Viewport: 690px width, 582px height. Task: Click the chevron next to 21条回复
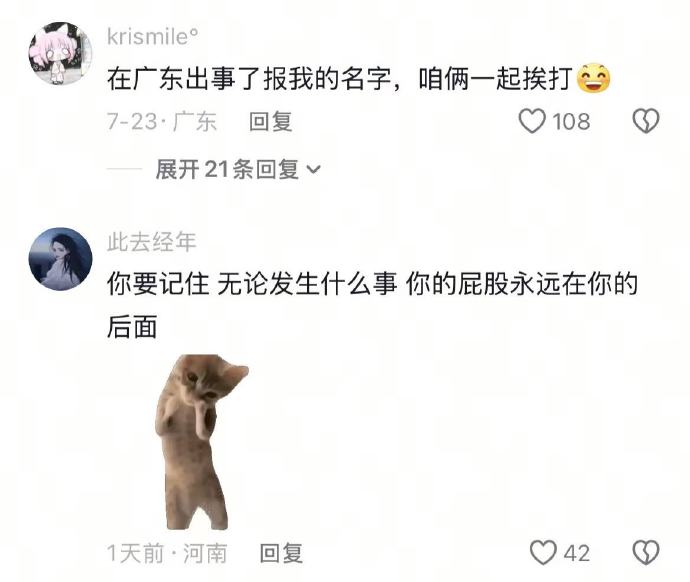click(313, 169)
